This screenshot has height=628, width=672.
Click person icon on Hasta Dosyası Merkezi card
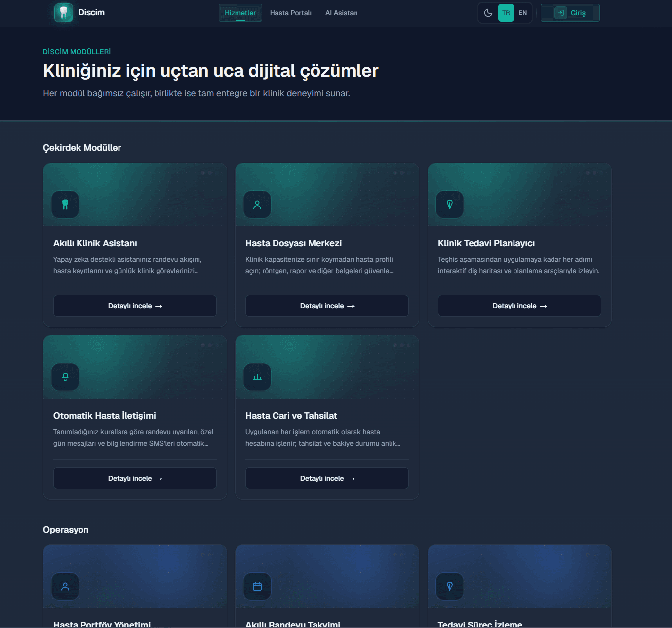tap(257, 205)
